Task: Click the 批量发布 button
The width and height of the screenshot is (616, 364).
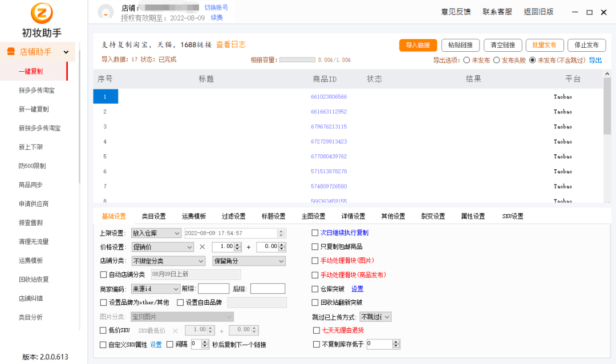Action: coord(545,45)
